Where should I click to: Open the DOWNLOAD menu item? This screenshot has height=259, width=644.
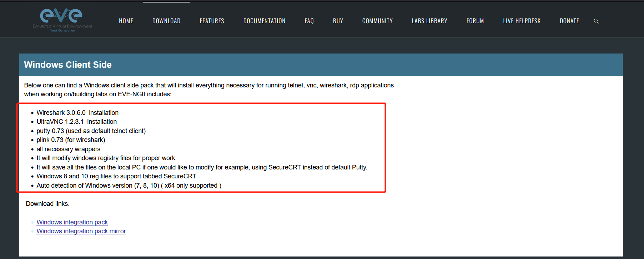click(x=166, y=21)
